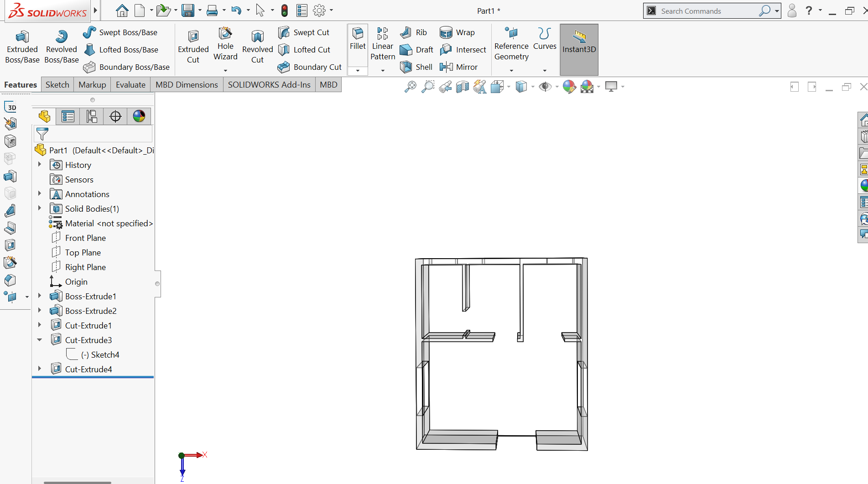
Task: Click the Edit Appearance color ball
Action: [x=569, y=87]
